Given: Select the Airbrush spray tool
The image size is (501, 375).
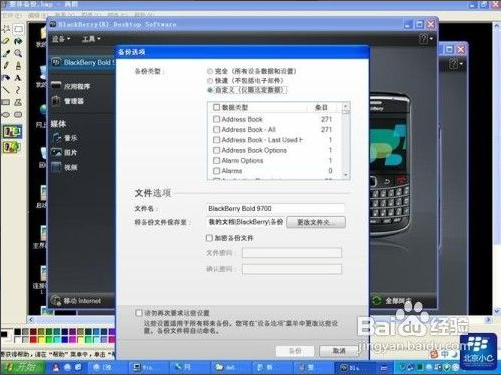Looking at the screenshot, I should (6, 78).
